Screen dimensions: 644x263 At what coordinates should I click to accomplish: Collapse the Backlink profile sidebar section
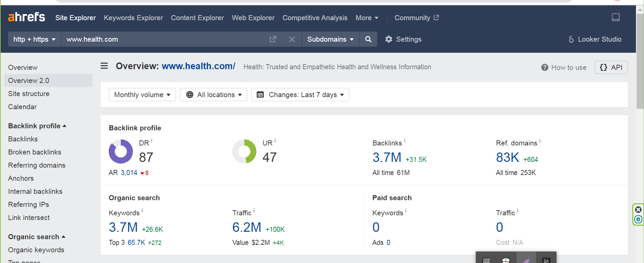(x=37, y=126)
